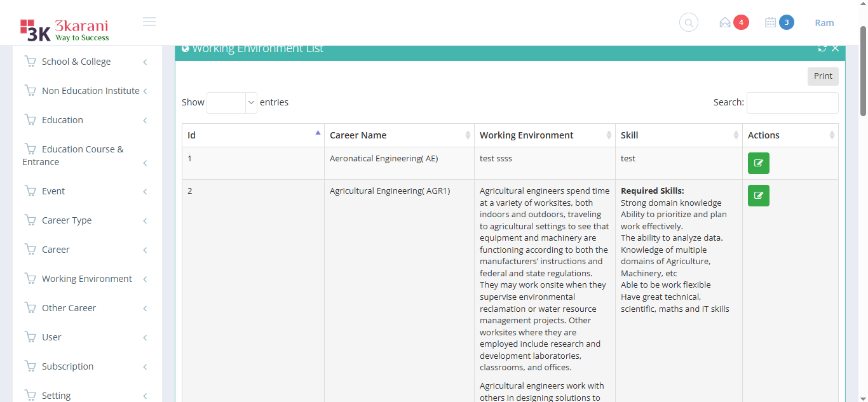
Task: Expand the Career Type sidebar menu
Action: (x=67, y=220)
